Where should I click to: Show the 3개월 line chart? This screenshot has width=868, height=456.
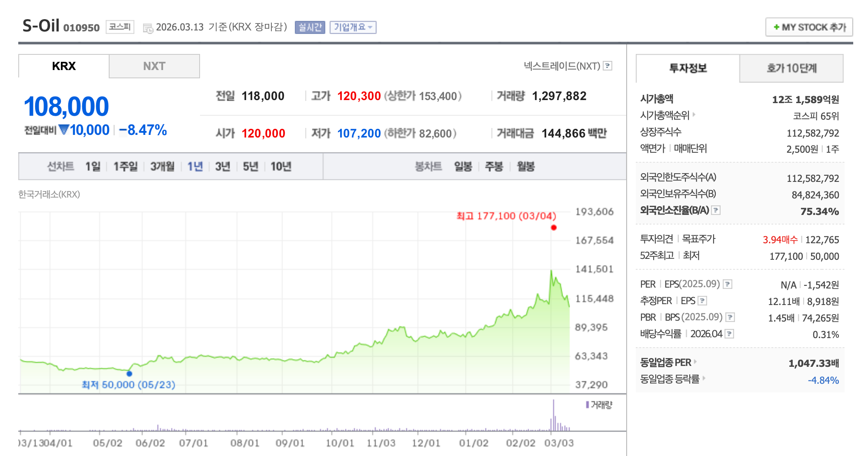162,167
